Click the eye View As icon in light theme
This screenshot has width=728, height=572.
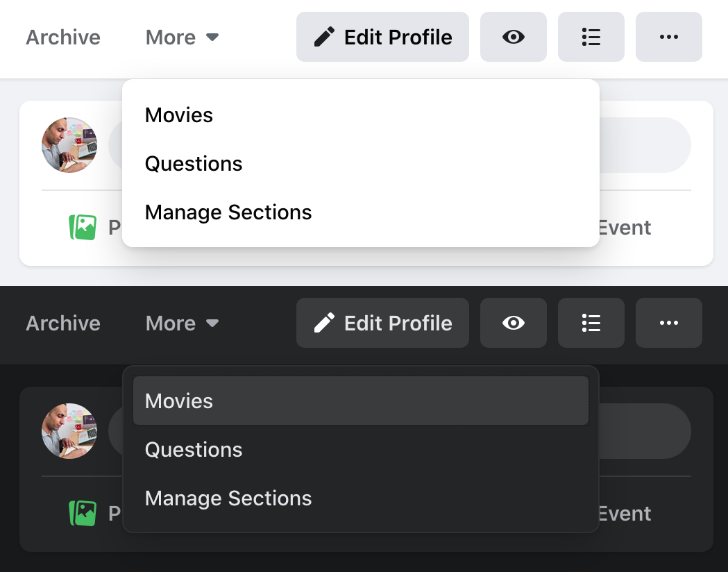(513, 37)
